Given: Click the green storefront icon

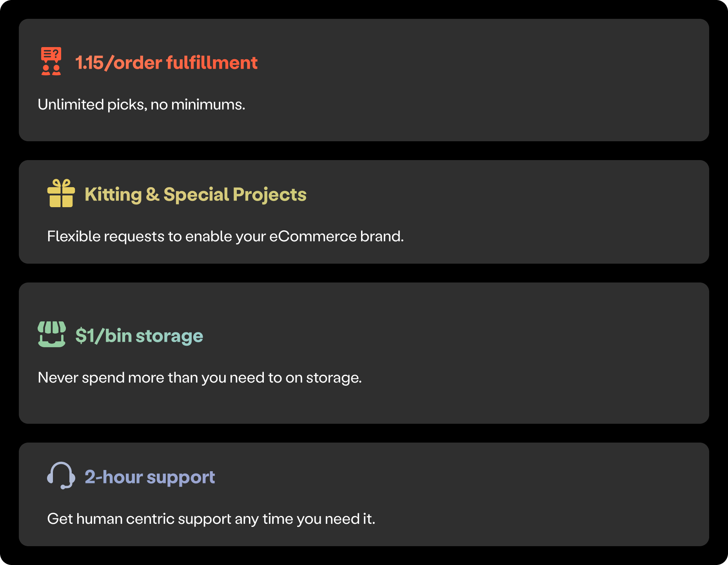Looking at the screenshot, I should (52, 334).
